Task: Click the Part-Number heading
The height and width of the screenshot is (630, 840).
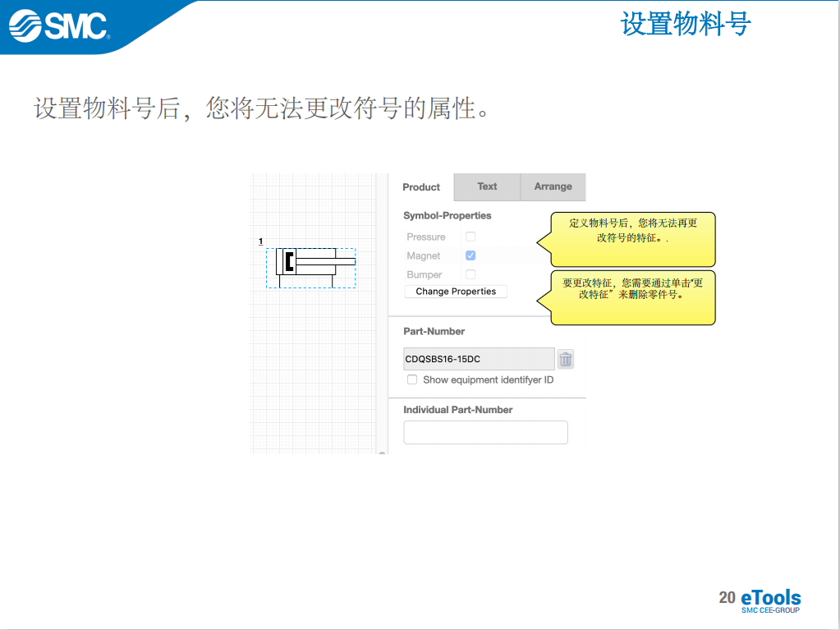Action: tap(434, 331)
